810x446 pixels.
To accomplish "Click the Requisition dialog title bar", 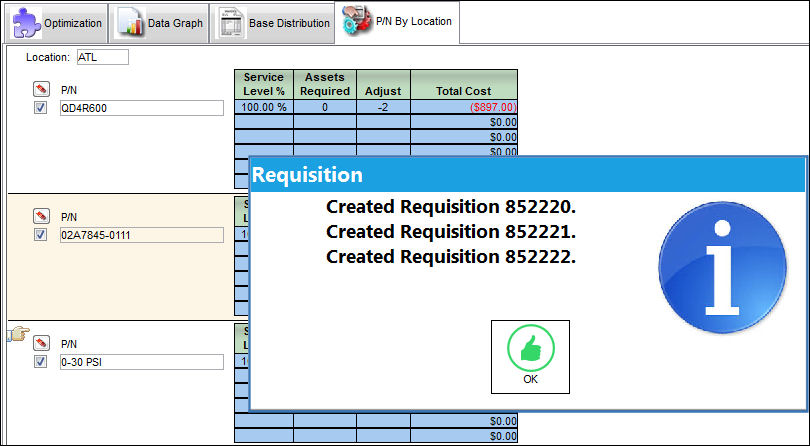I will coord(527,175).
